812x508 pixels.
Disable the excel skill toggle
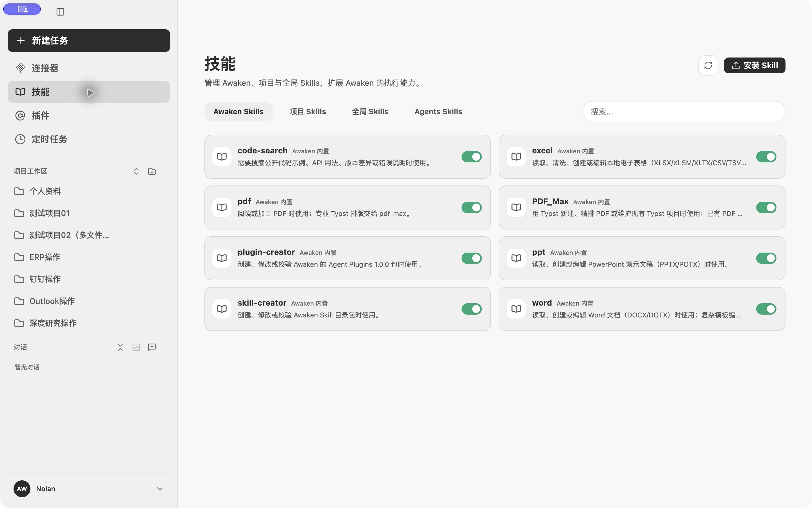point(766,156)
